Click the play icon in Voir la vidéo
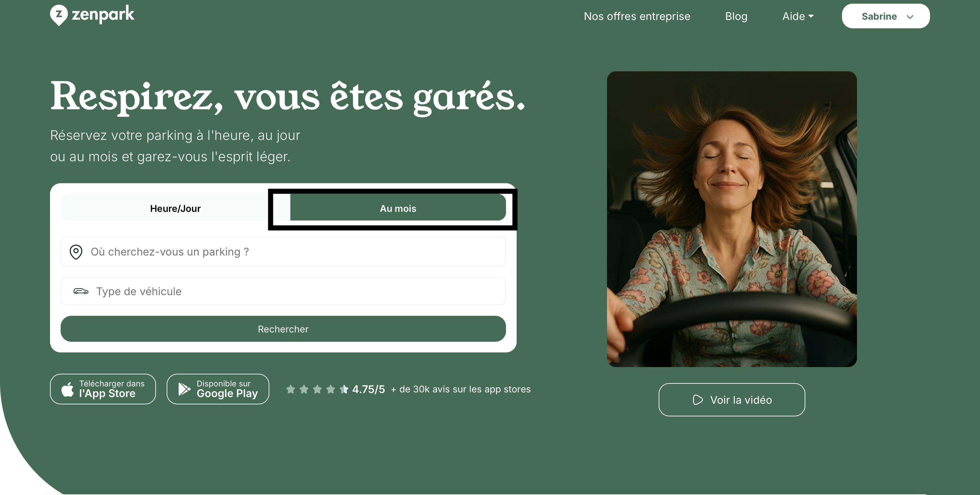This screenshot has height=495, width=980. (698, 400)
